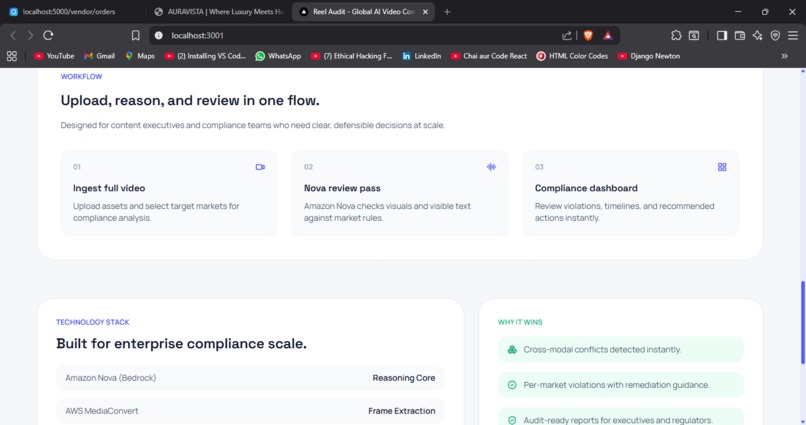Open the Django Newton bookmark
Viewport: 806px width, 425px height.
[649, 56]
